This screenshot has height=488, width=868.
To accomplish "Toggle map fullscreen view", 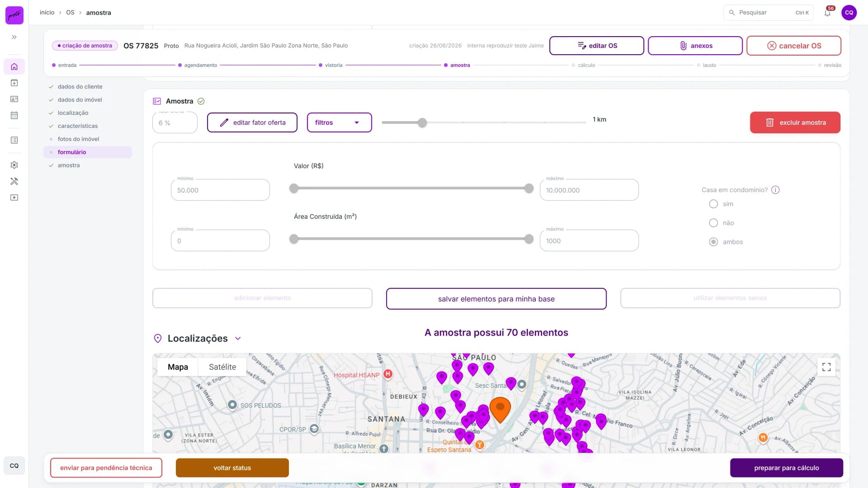I will pos(826,367).
